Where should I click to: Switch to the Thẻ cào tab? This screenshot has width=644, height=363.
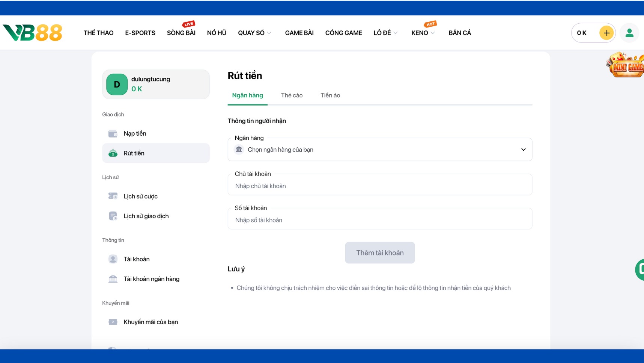(292, 95)
